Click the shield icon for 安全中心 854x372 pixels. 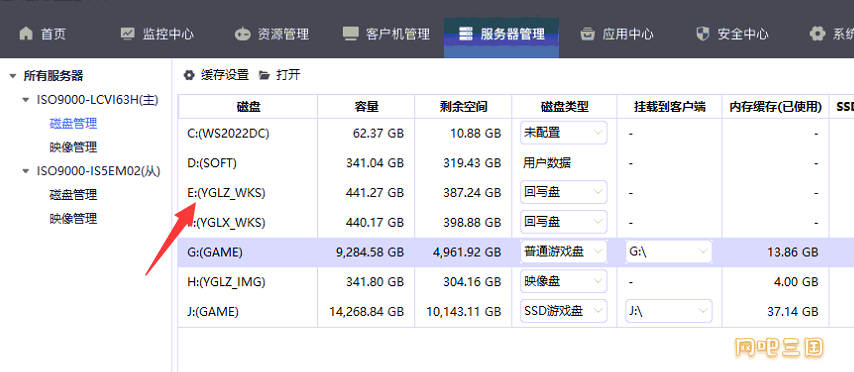[x=703, y=34]
